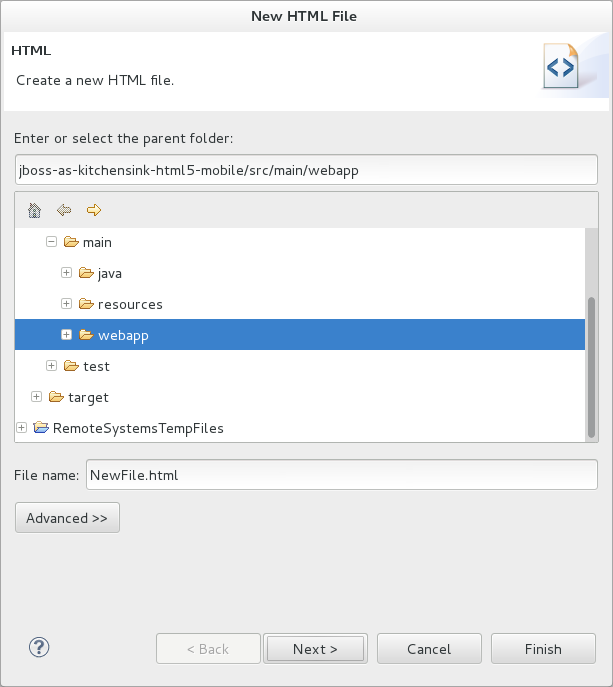Click the yellow Forward arrow icon
Image resolution: width=613 pixels, height=687 pixels.
tap(94, 210)
